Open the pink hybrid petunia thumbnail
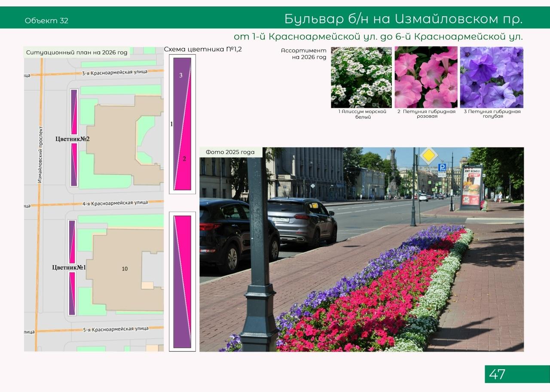The image size is (550, 392). [x=426, y=77]
